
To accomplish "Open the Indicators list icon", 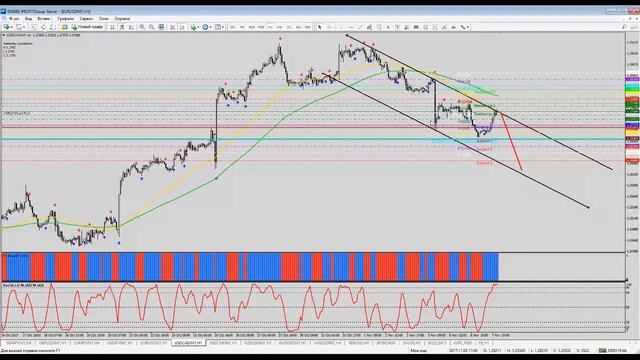I will pos(193,27).
